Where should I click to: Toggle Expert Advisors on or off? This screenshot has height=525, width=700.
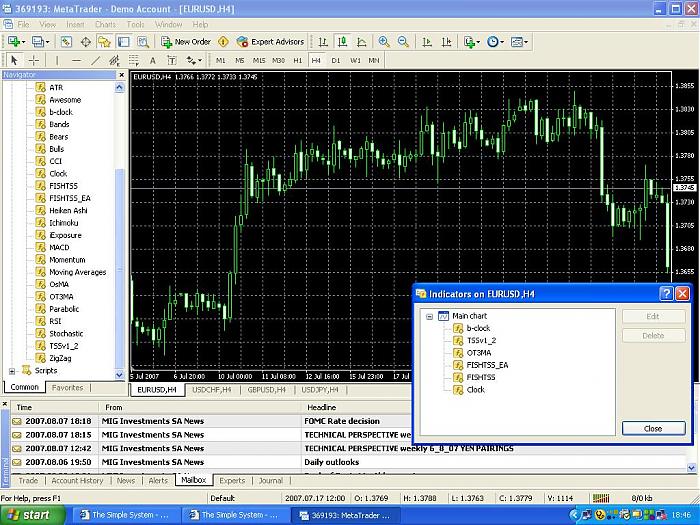coord(271,42)
